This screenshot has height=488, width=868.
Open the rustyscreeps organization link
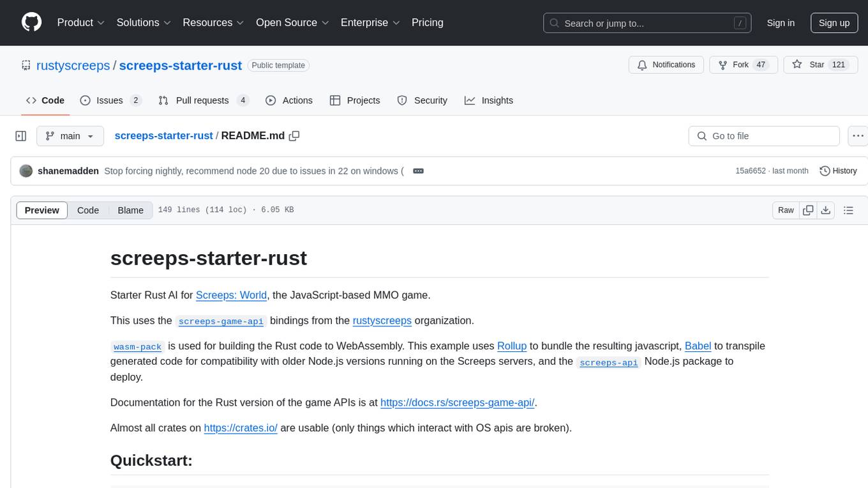(382, 321)
